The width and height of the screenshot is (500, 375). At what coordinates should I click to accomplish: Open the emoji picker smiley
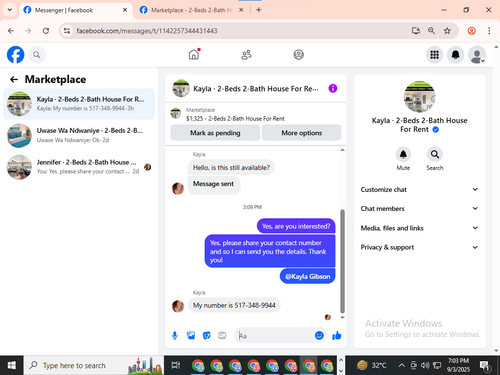pos(319,335)
